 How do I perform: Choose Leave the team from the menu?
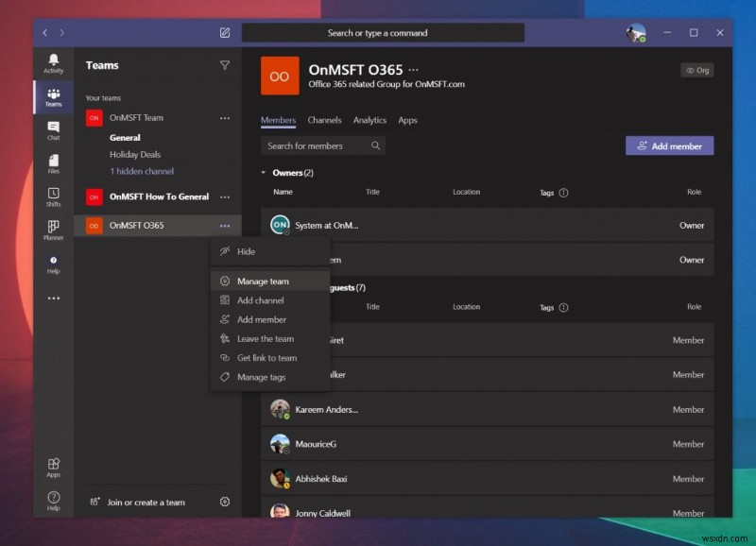(265, 338)
